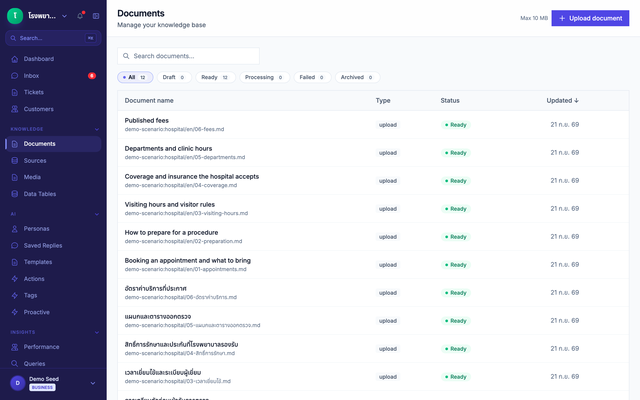Open Booking an appointment and what to bring
Screen dimensions: 640x400
[188, 260]
